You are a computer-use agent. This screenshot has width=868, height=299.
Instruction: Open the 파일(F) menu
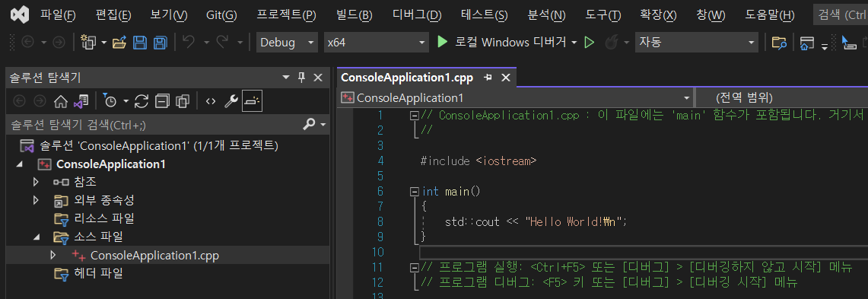58,15
